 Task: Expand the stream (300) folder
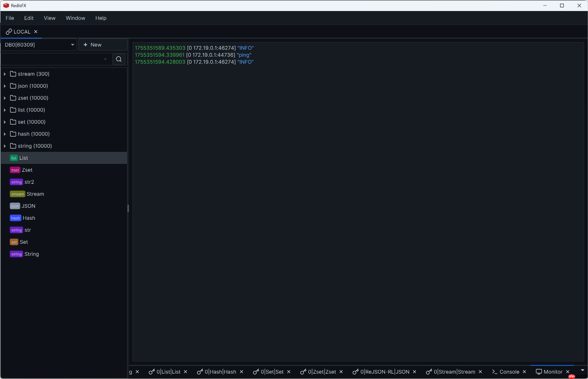4,73
